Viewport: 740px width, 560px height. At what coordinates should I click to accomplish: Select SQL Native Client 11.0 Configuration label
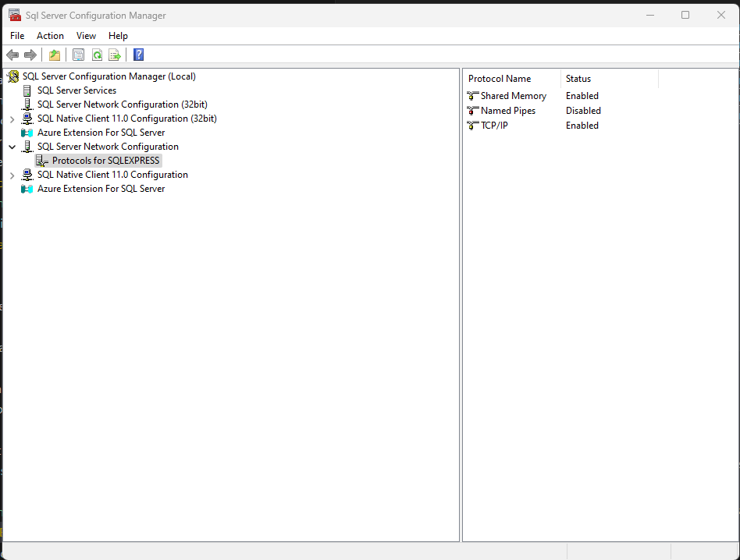pyautogui.click(x=112, y=175)
